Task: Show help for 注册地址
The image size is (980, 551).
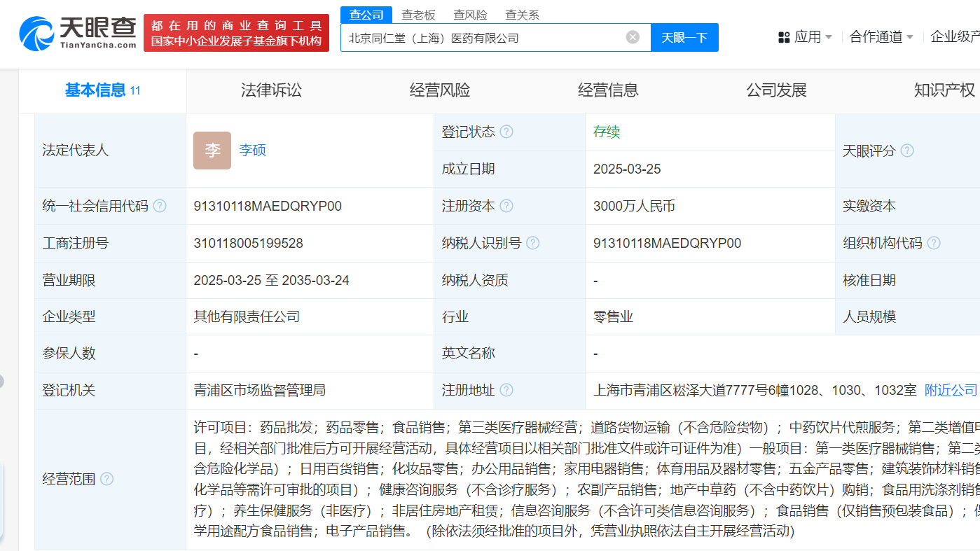Action: pos(506,390)
